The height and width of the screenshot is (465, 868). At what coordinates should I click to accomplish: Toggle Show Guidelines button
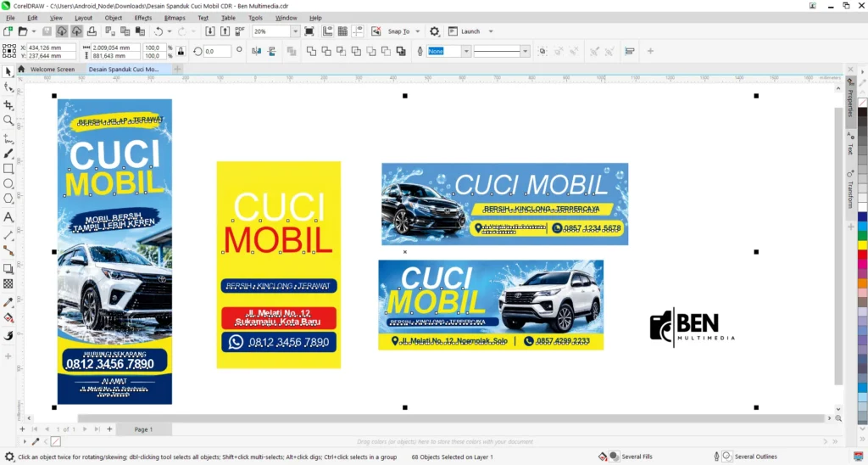coord(358,31)
